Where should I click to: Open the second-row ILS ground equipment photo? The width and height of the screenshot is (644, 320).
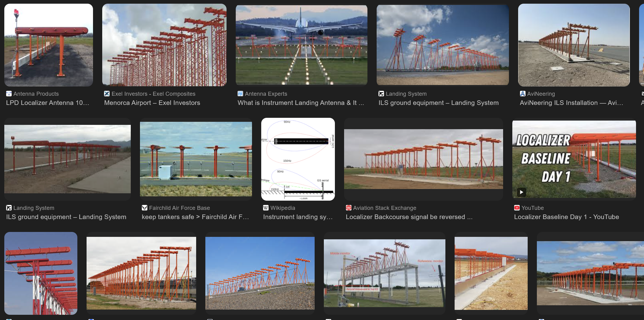point(68,159)
